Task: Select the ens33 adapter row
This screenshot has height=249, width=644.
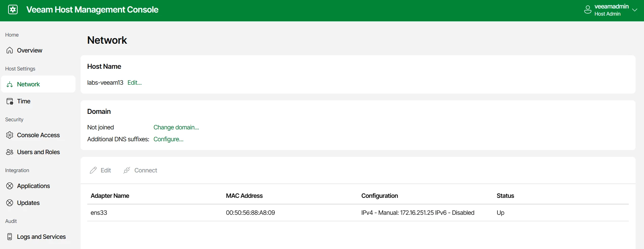Action: pos(358,213)
